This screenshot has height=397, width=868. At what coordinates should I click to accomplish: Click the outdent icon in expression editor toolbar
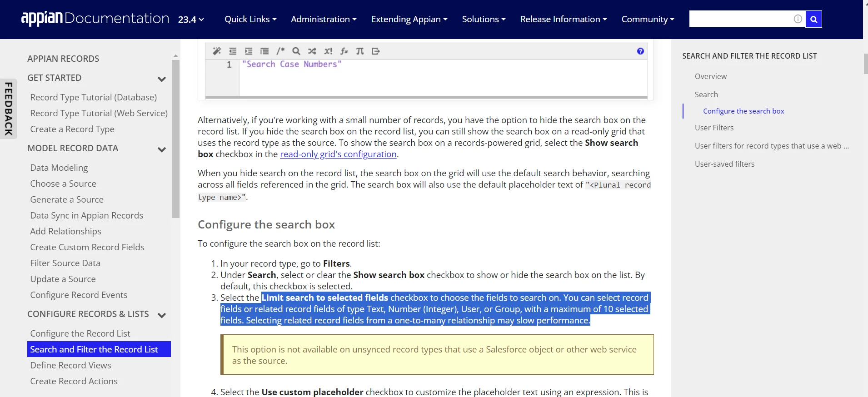point(233,51)
